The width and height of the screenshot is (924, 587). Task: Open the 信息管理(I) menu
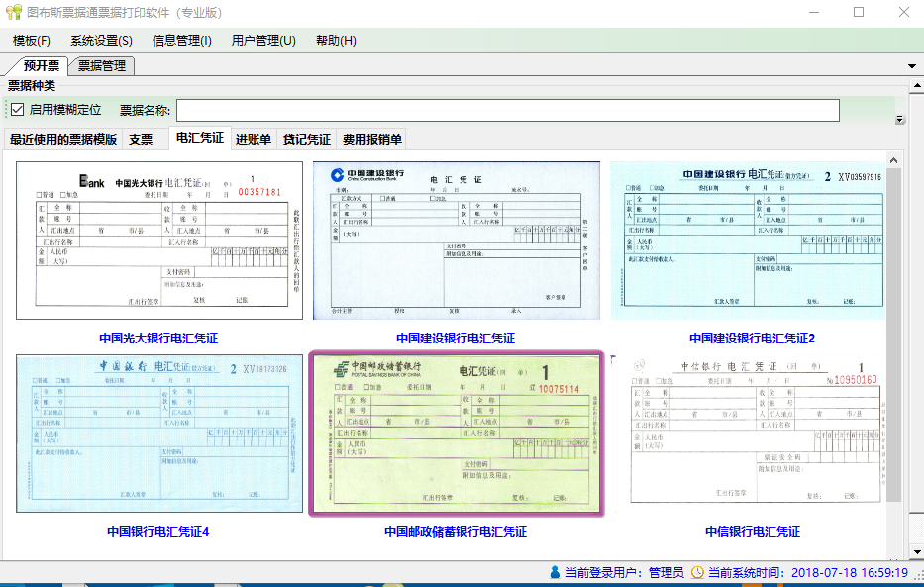pos(182,41)
